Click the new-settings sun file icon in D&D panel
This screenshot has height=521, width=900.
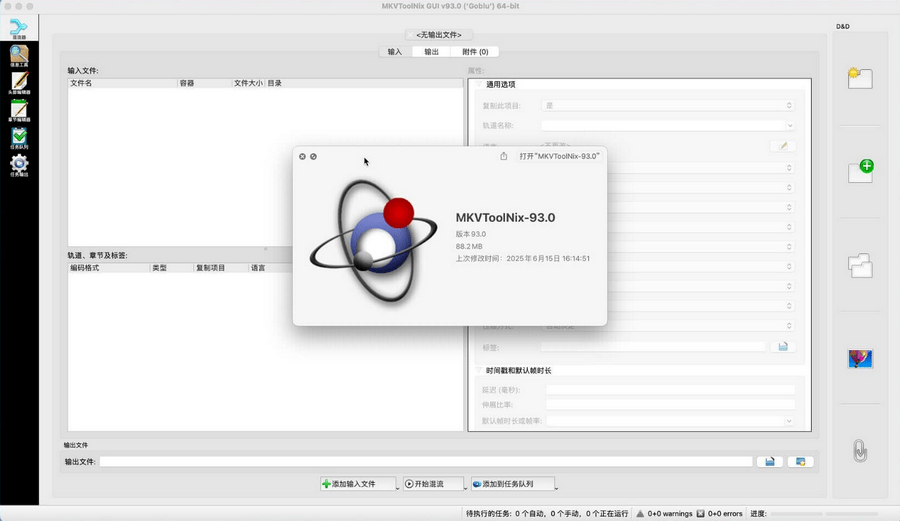[x=860, y=77]
